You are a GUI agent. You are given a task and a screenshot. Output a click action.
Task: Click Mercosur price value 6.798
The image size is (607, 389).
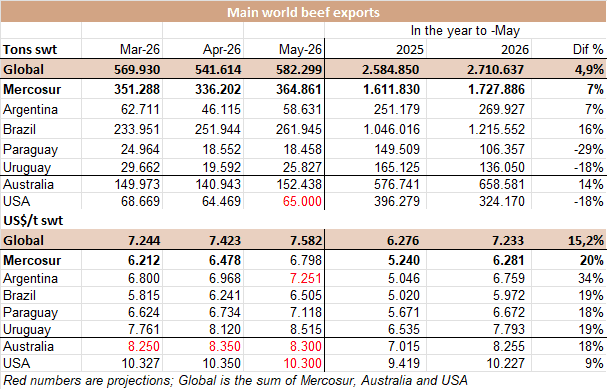[306, 260]
